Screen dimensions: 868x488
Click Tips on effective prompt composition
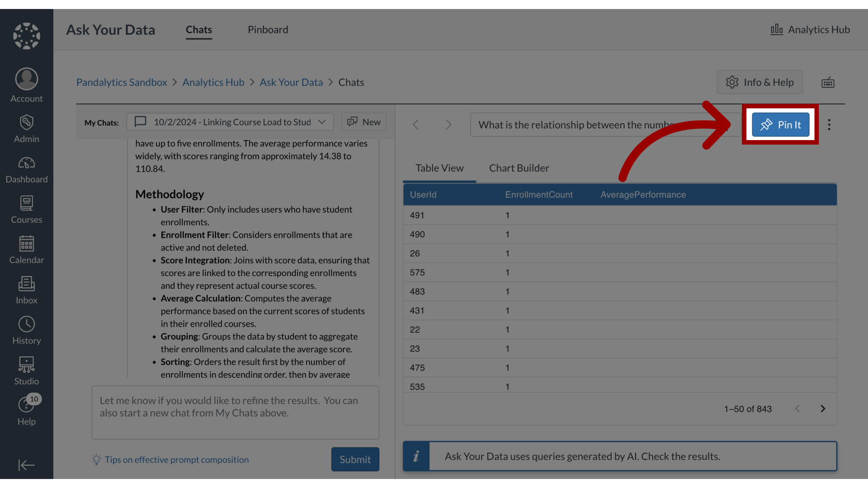coord(176,460)
